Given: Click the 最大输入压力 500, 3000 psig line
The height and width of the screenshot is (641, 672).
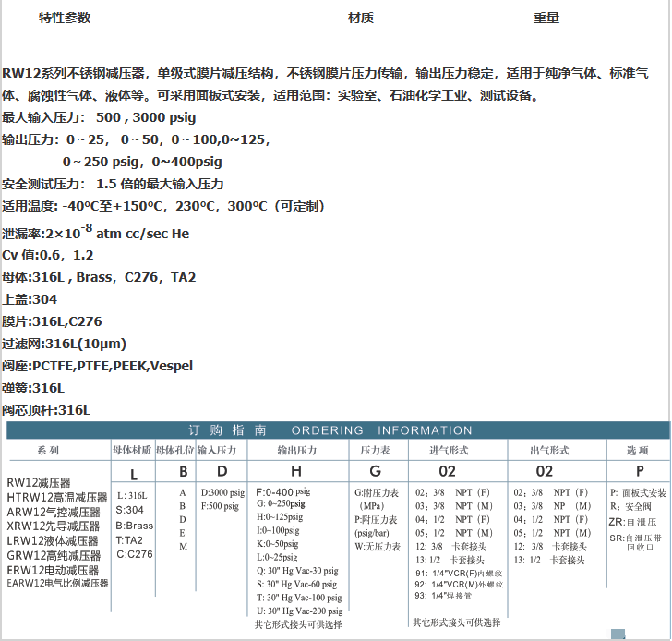Looking at the screenshot, I should tap(99, 117).
